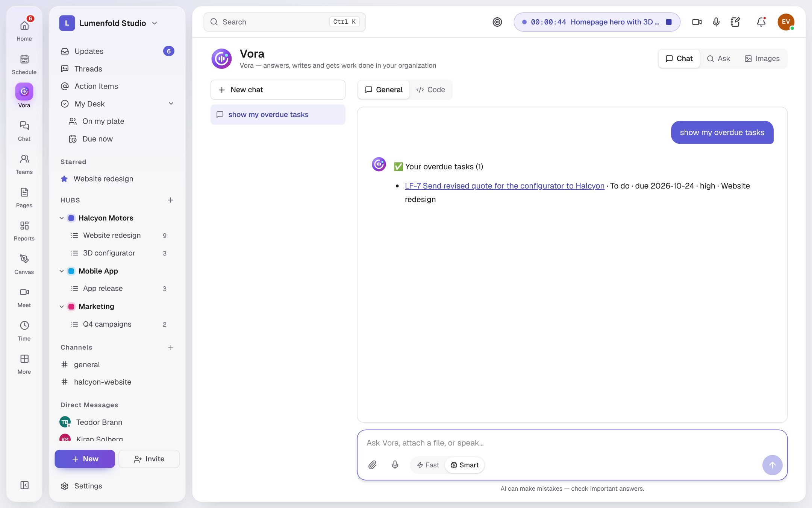Click the attach file paperclip icon
812x508 pixels.
click(372, 465)
